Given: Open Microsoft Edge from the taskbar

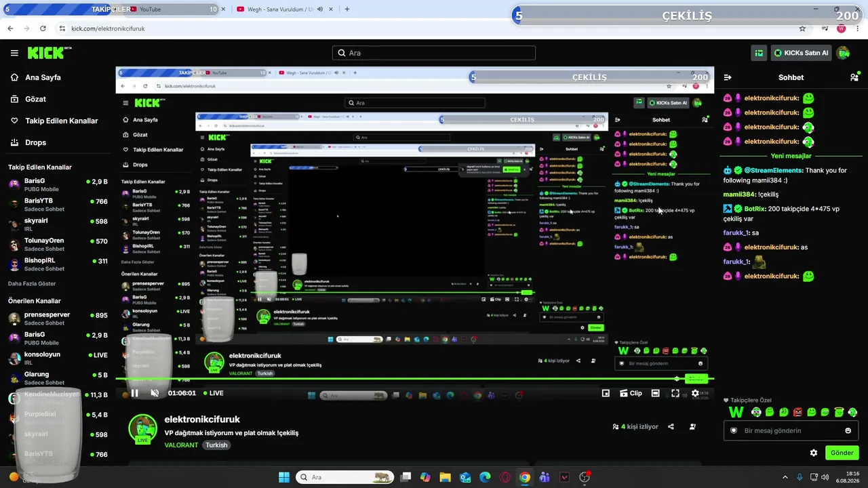Looking at the screenshot, I should tap(485, 477).
